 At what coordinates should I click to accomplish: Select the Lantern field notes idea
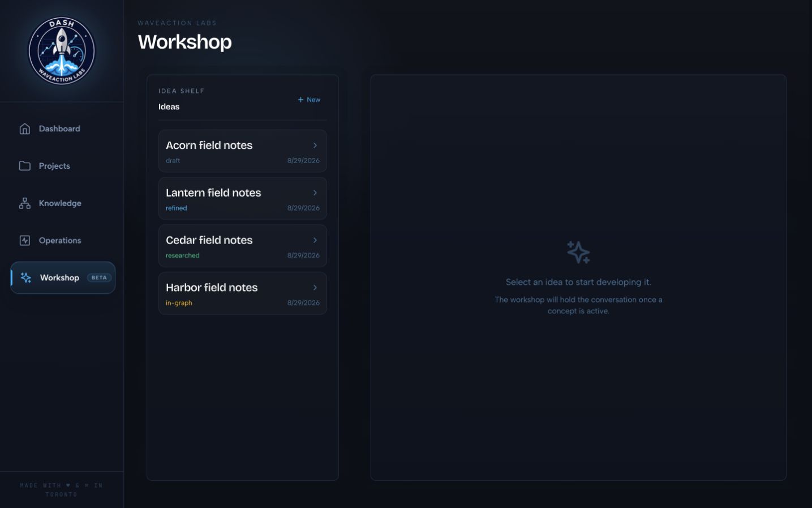coord(243,199)
